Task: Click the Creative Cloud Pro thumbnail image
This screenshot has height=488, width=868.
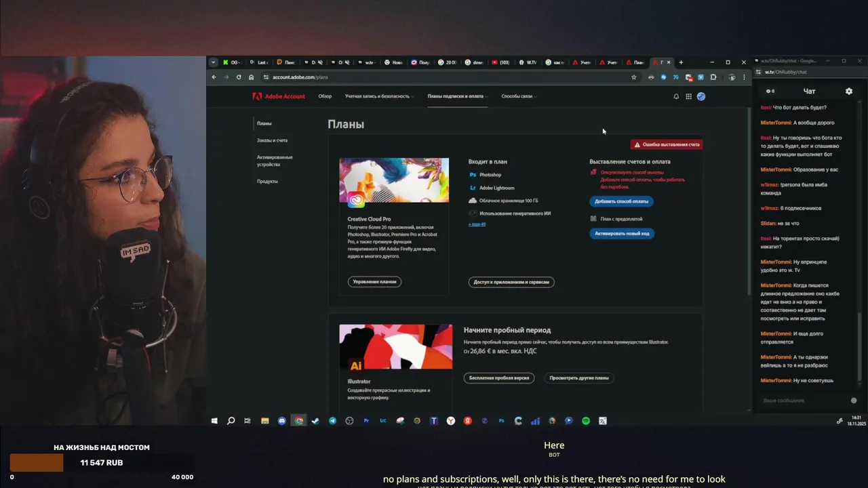Action: click(x=394, y=180)
